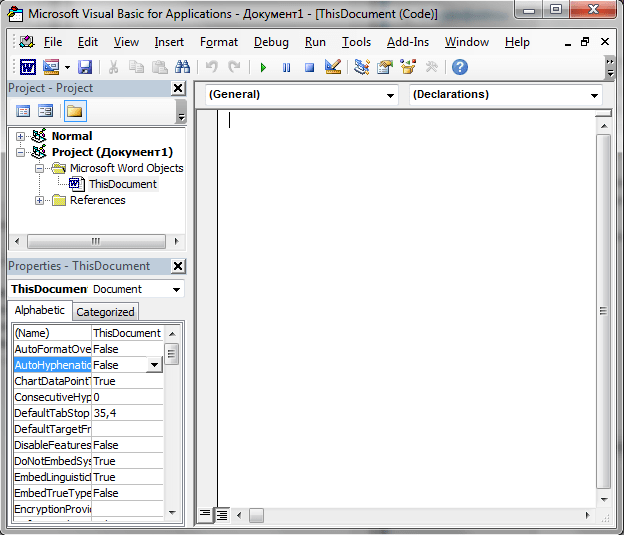Run macro with green play icon
Screen dimensions: 624x535
(263, 68)
